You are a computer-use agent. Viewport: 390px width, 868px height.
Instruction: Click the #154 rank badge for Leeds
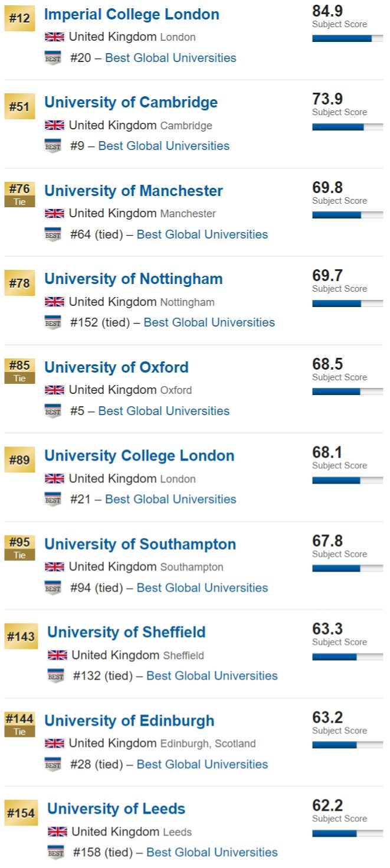coord(21,813)
